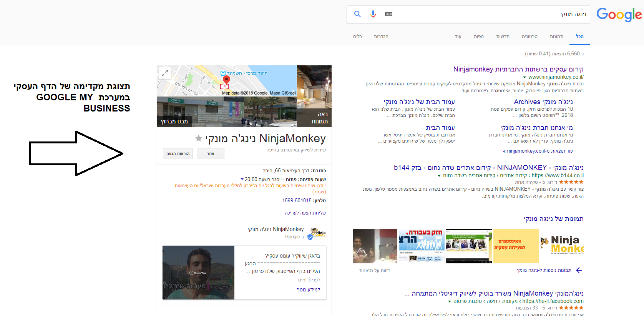644x316 pixels.
Task: Open the map thumbnail in the business panel
Action: point(227,81)
